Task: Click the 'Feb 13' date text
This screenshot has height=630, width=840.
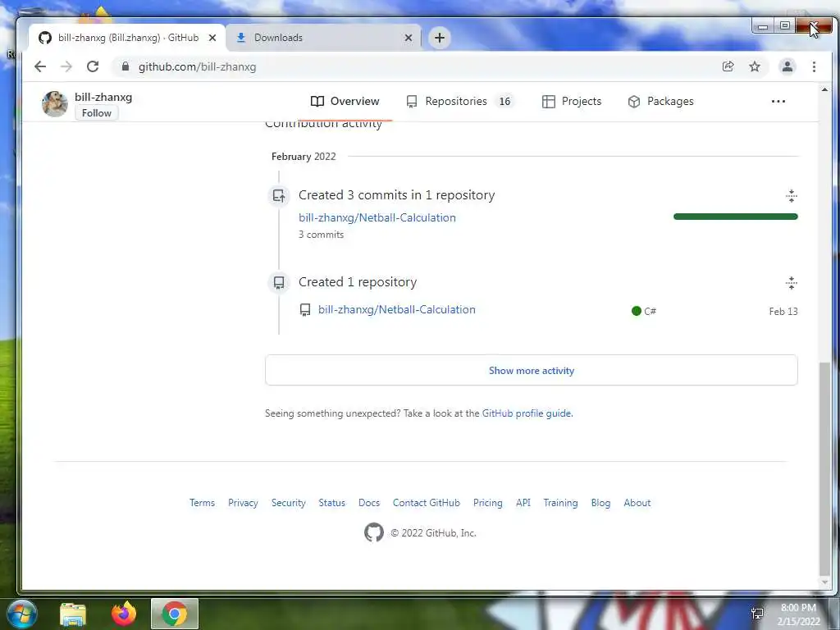Action: coord(783,311)
